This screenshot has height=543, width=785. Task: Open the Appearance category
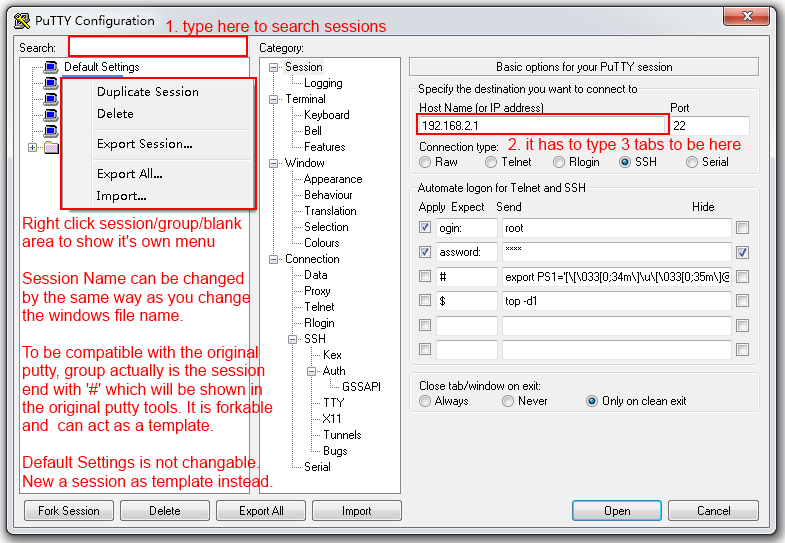pyautogui.click(x=333, y=179)
